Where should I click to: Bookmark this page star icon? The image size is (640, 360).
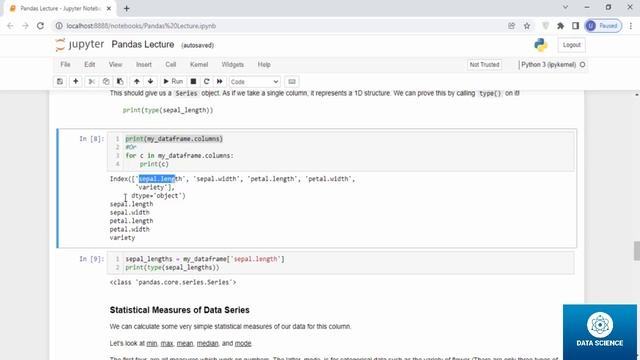coord(527,26)
